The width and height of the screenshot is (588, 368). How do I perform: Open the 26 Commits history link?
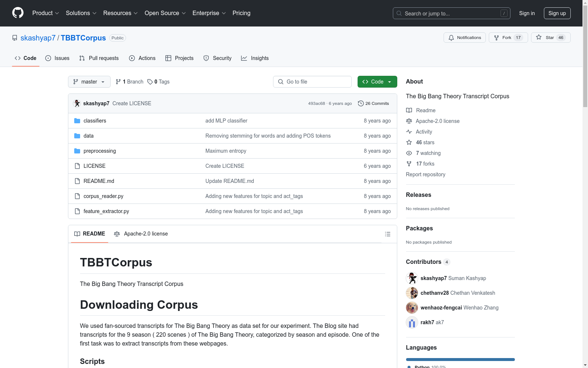tap(373, 103)
